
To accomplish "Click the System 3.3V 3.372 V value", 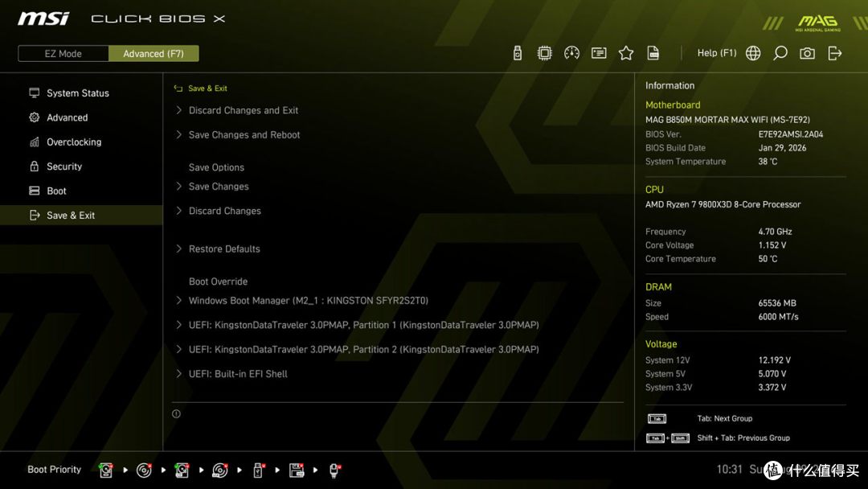I will [772, 388].
